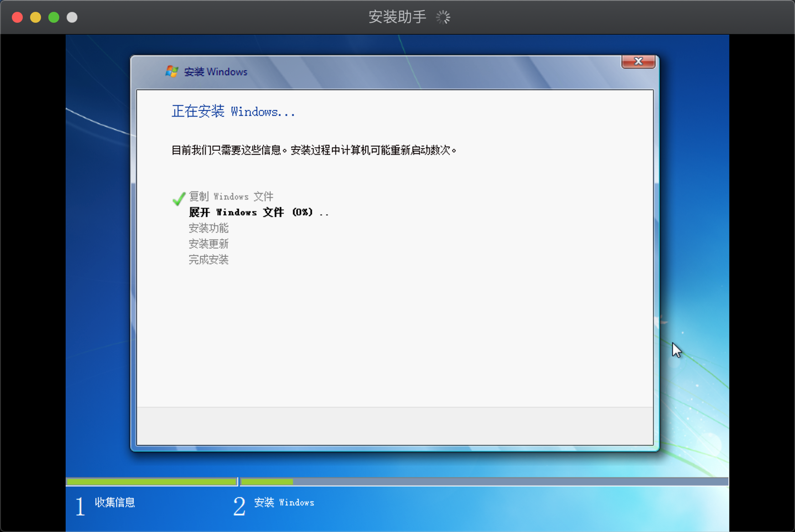Click the gray fourth button in the title bar
This screenshot has width=795, height=532.
(x=72, y=17)
